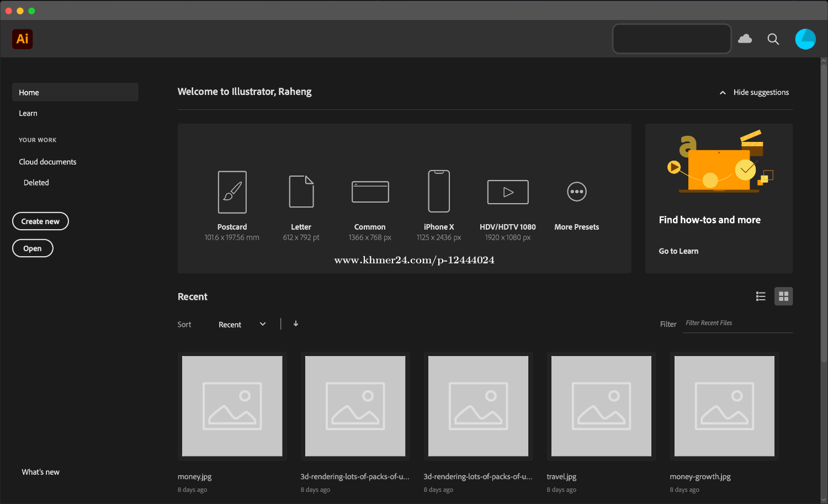The image size is (828, 504).
Task: Open the Sort by Recent dropdown
Action: [242, 325]
